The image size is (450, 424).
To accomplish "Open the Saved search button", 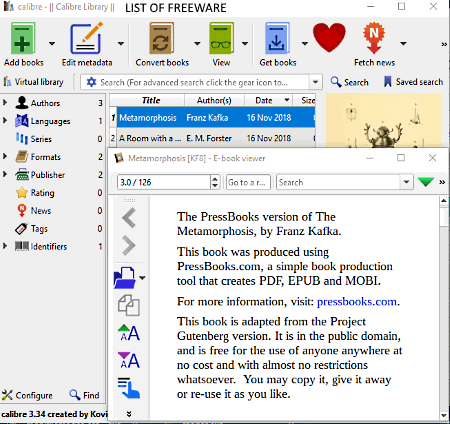I will click(413, 82).
